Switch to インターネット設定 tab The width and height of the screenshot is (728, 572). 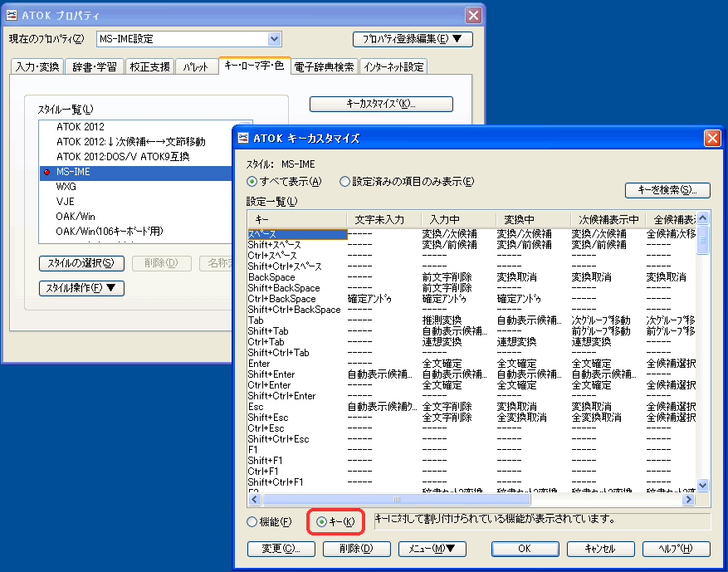[393, 67]
